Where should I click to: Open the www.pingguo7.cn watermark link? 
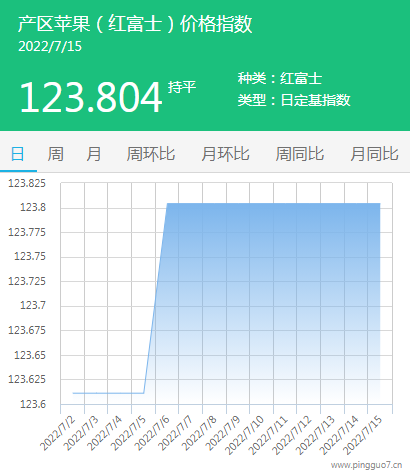(x=366, y=465)
